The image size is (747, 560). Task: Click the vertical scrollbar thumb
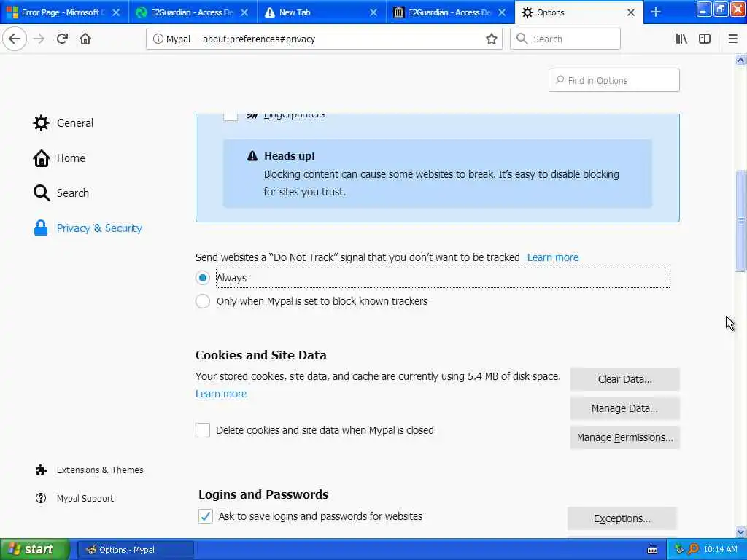tap(740, 220)
